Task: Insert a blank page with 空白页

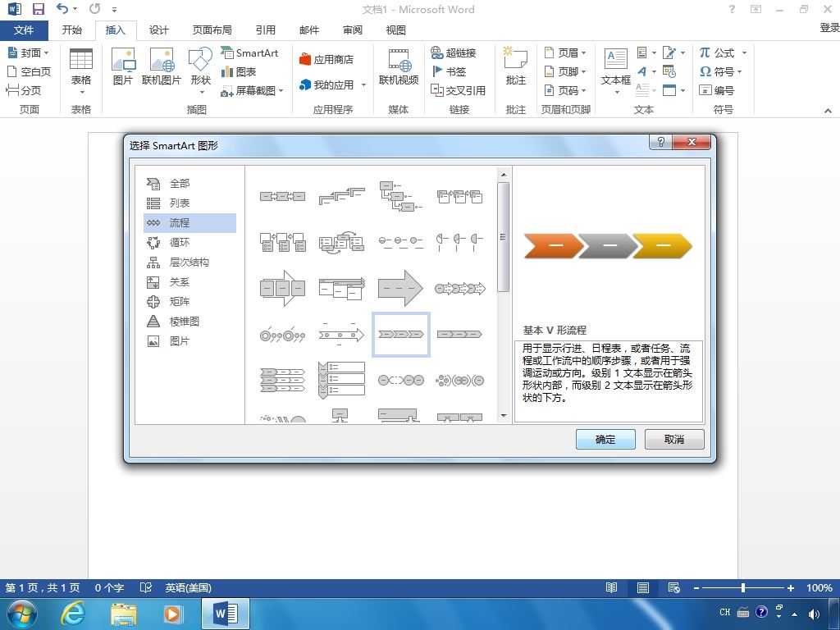Action: (29, 71)
